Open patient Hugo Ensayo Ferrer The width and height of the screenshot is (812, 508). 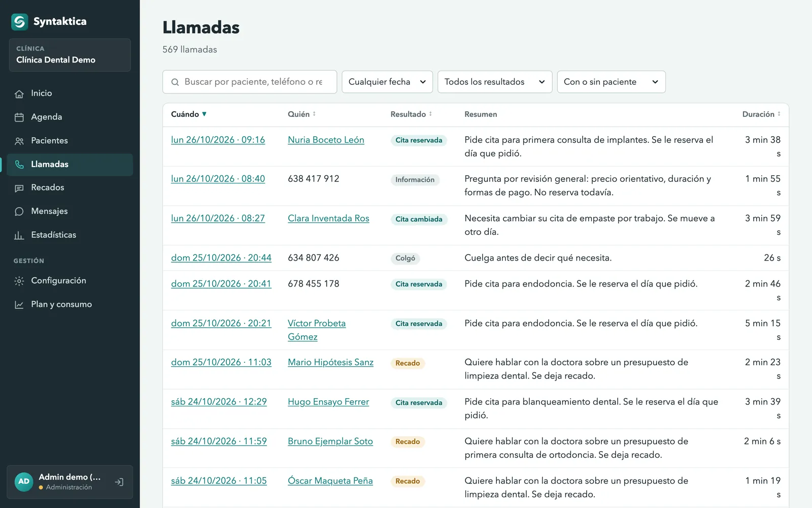(x=328, y=402)
